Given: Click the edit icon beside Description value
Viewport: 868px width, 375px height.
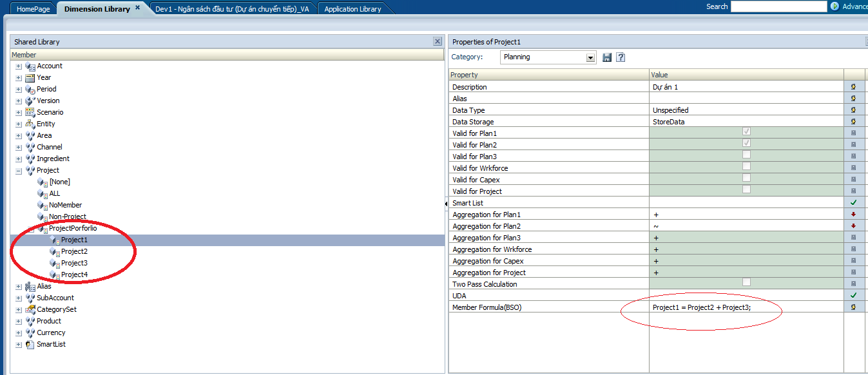Looking at the screenshot, I should [854, 86].
